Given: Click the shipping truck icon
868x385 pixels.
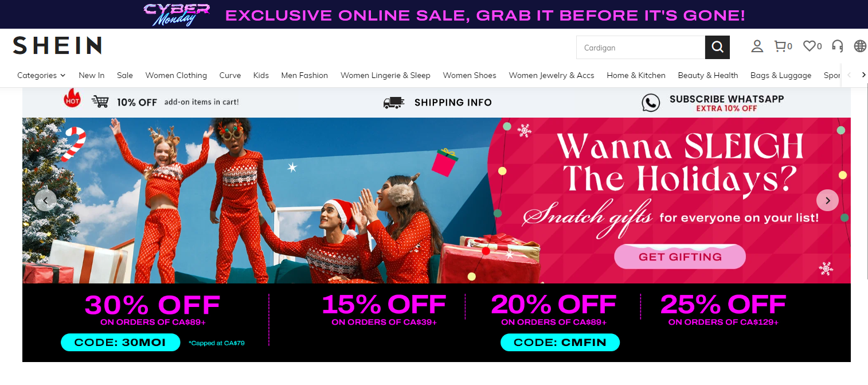Looking at the screenshot, I should click(x=393, y=103).
